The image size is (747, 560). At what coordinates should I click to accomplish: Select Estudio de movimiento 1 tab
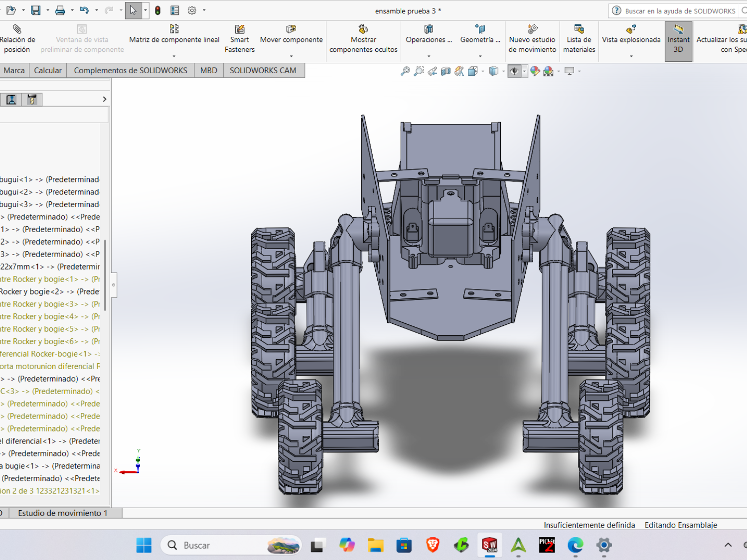click(x=63, y=513)
